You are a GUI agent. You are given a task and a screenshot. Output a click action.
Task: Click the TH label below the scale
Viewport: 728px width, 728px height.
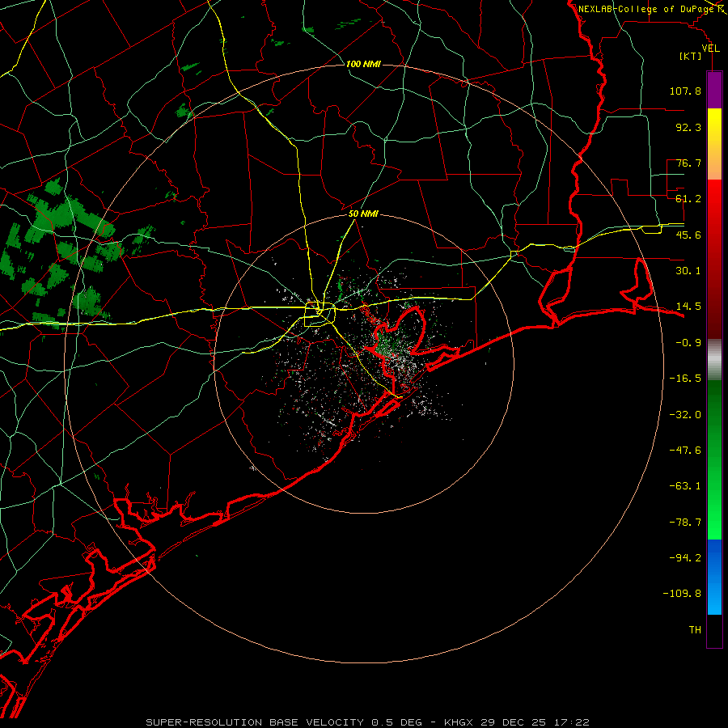click(695, 629)
